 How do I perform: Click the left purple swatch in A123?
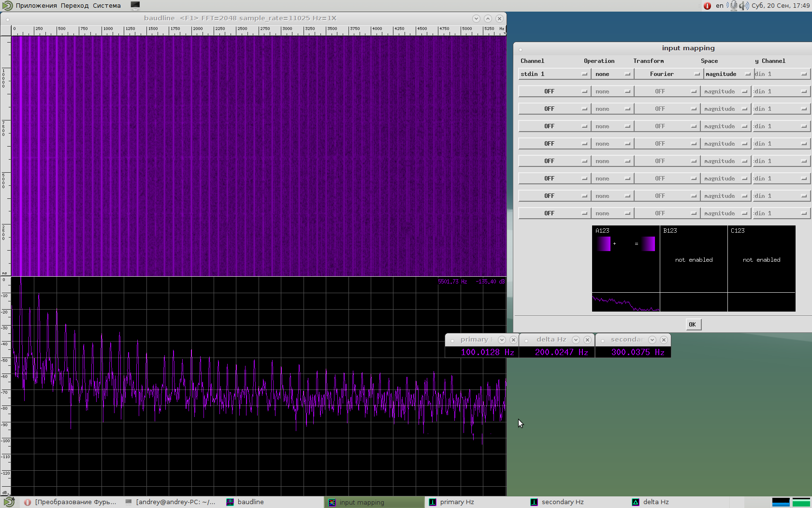pos(604,244)
